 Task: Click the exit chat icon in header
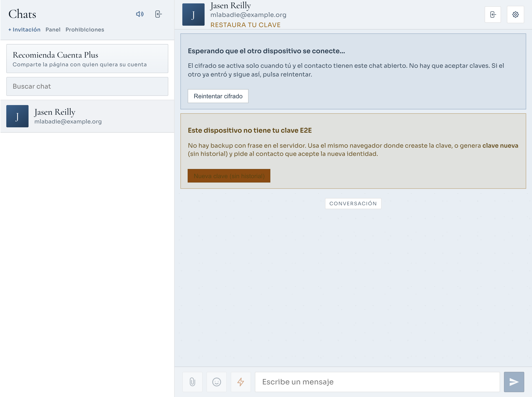[493, 15]
